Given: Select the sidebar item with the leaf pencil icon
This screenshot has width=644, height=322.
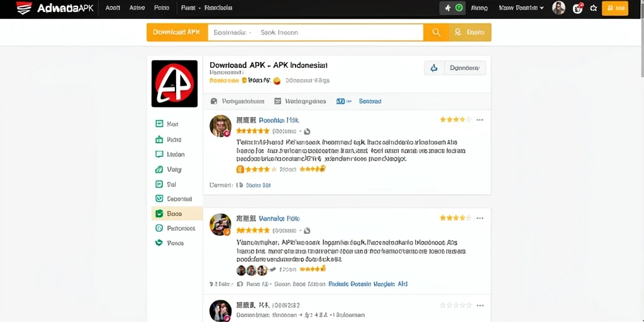Looking at the screenshot, I should point(169,169).
